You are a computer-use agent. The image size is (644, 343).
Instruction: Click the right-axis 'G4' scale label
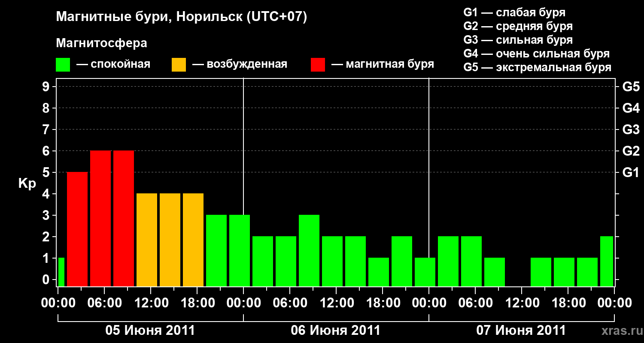631,108
